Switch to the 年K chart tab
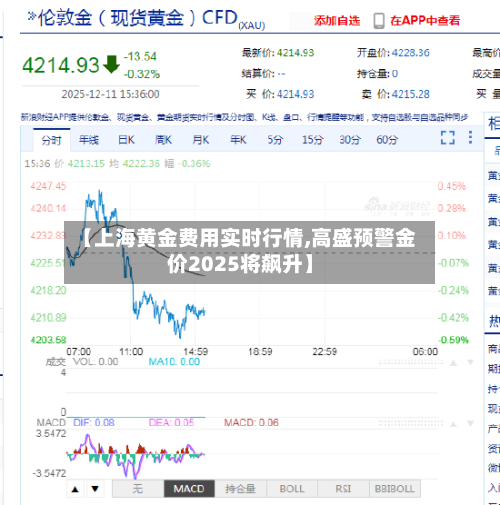 point(238,140)
